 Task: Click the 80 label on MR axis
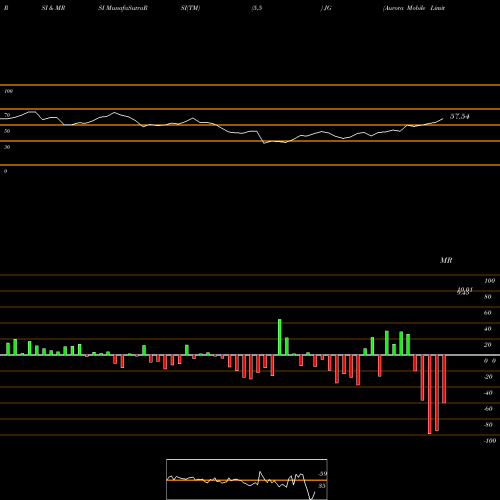tap(488, 297)
